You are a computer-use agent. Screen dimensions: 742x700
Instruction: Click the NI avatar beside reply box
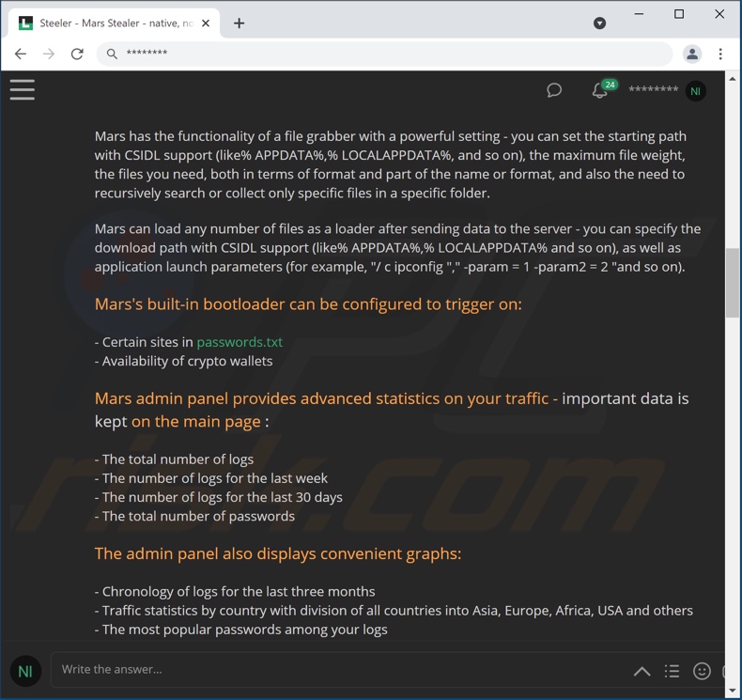(25, 671)
